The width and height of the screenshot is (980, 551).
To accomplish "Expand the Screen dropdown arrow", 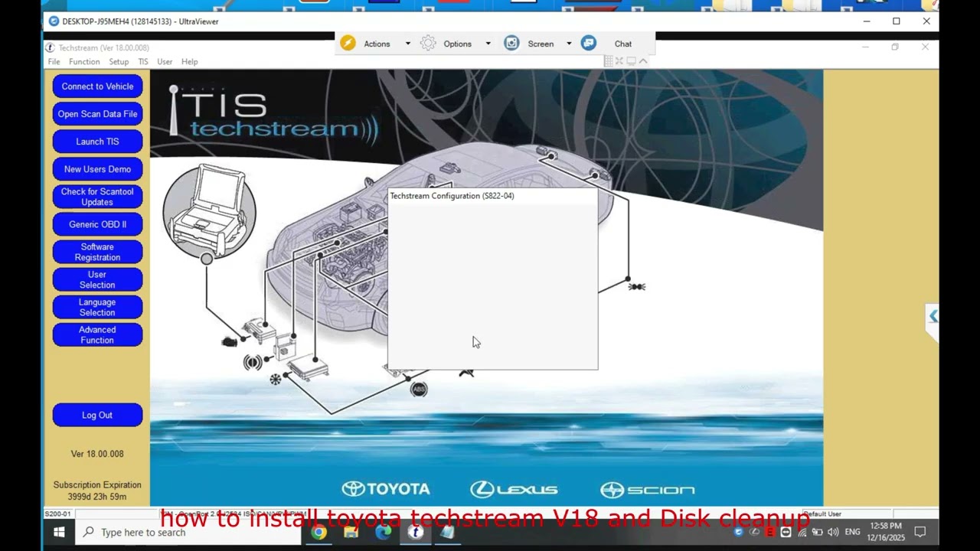I will click(x=569, y=44).
